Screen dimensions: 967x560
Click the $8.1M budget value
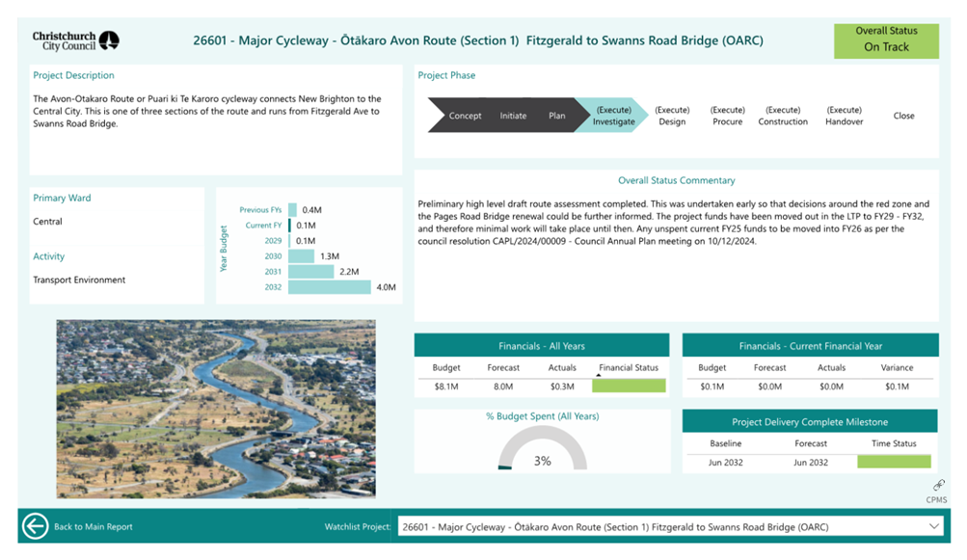click(445, 387)
